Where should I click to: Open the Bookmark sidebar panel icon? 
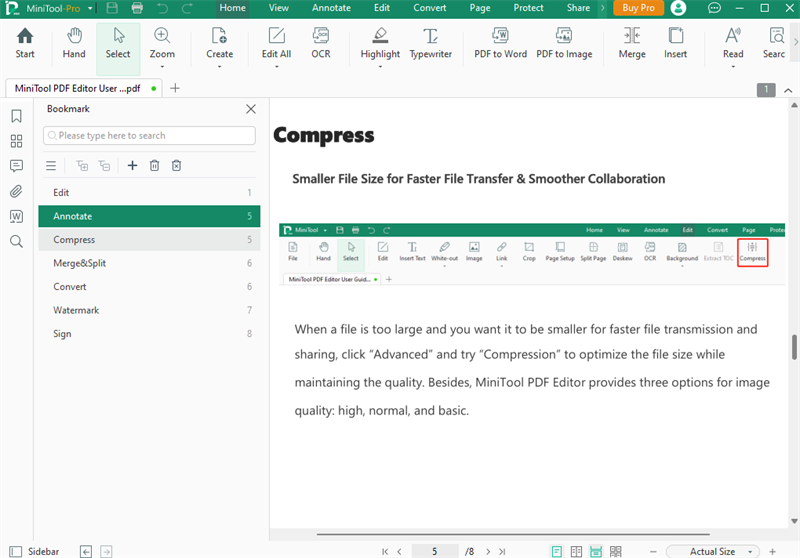click(16, 116)
